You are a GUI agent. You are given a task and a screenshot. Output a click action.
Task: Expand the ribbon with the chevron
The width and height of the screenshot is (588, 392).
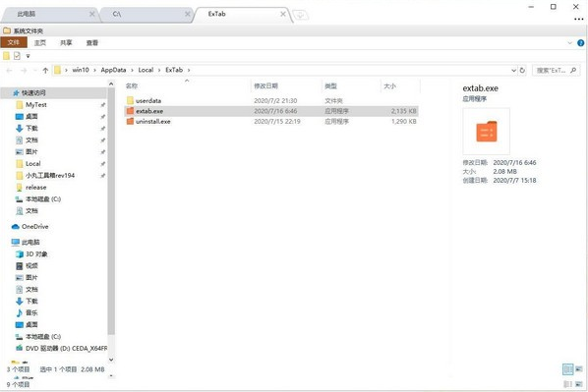(x=569, y=43)
